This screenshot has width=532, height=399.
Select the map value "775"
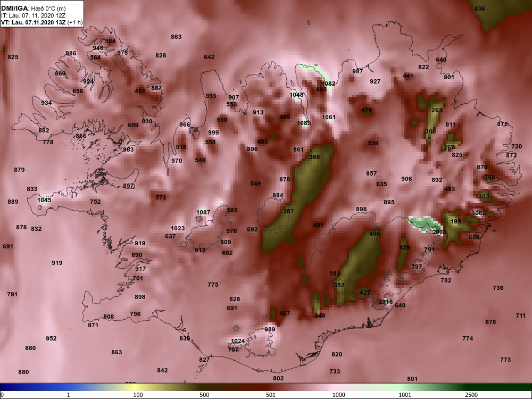213,285
